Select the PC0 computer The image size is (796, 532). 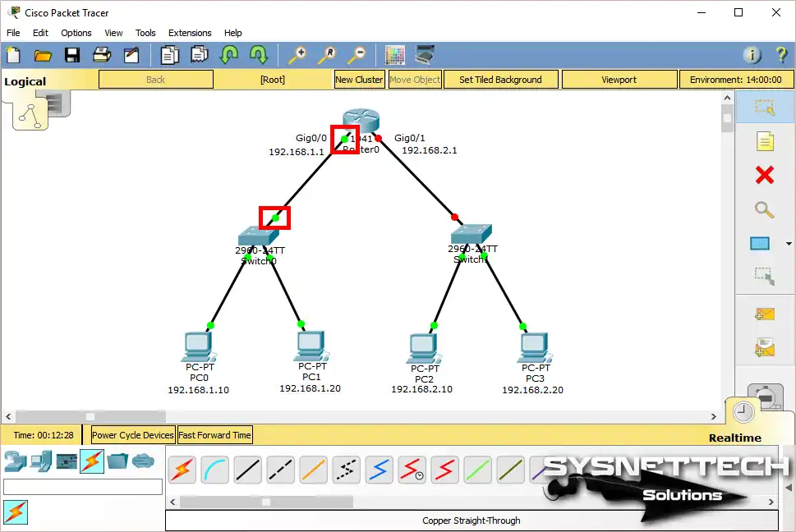[199, 347]
